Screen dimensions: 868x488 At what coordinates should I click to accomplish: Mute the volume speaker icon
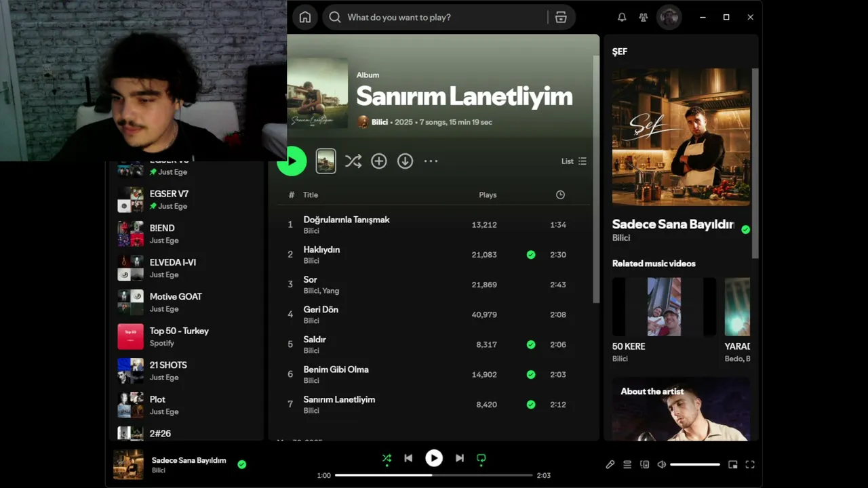pyautogui.click(x=662, y=464)
